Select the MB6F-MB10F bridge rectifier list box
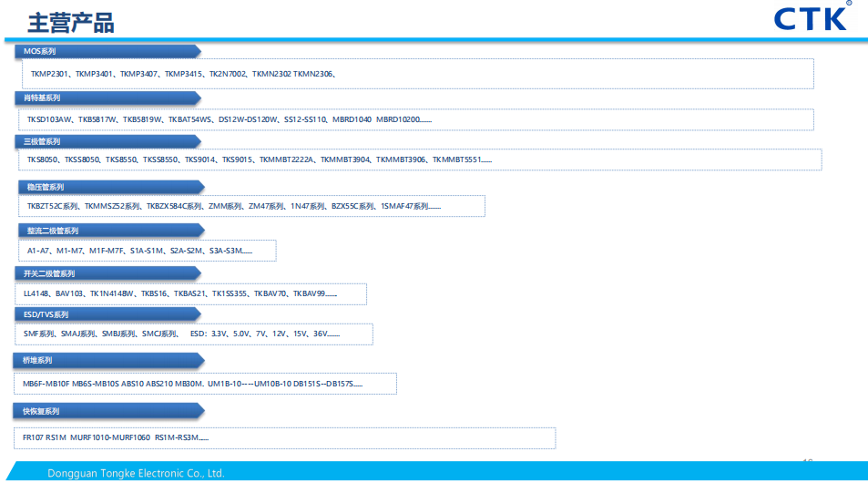This screenshot has height=483, width=868. 206,384
